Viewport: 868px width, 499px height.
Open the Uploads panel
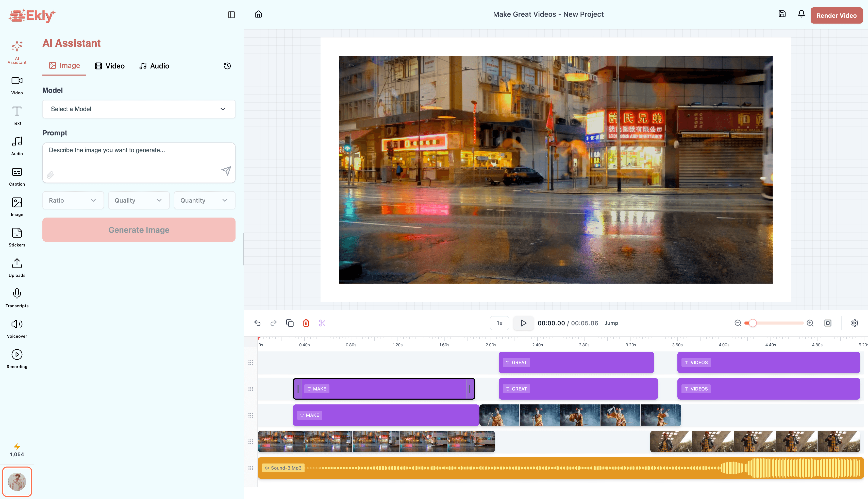pyautogui.click(x=16, y=267)
